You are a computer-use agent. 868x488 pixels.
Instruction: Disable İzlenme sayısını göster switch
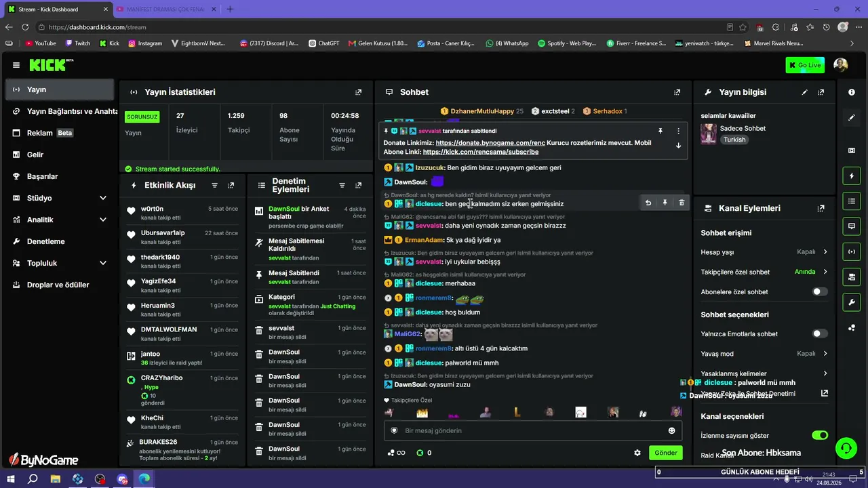(820, 435)
